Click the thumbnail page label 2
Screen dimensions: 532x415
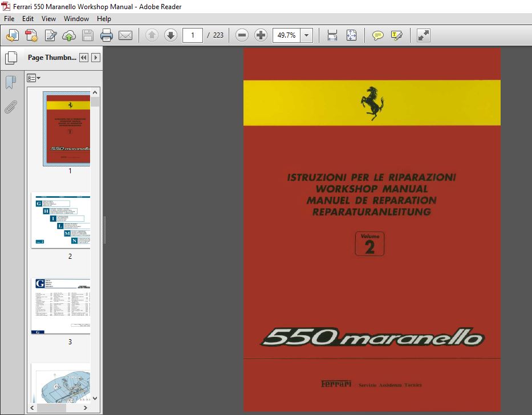(x=70, y=256)
